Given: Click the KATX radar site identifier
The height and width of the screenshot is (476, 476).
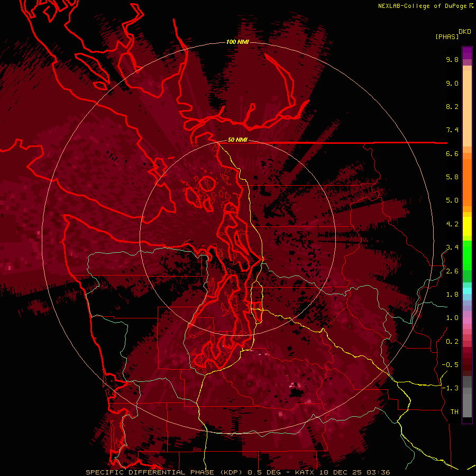Looking at the screenshot, I should pos(305,472).
